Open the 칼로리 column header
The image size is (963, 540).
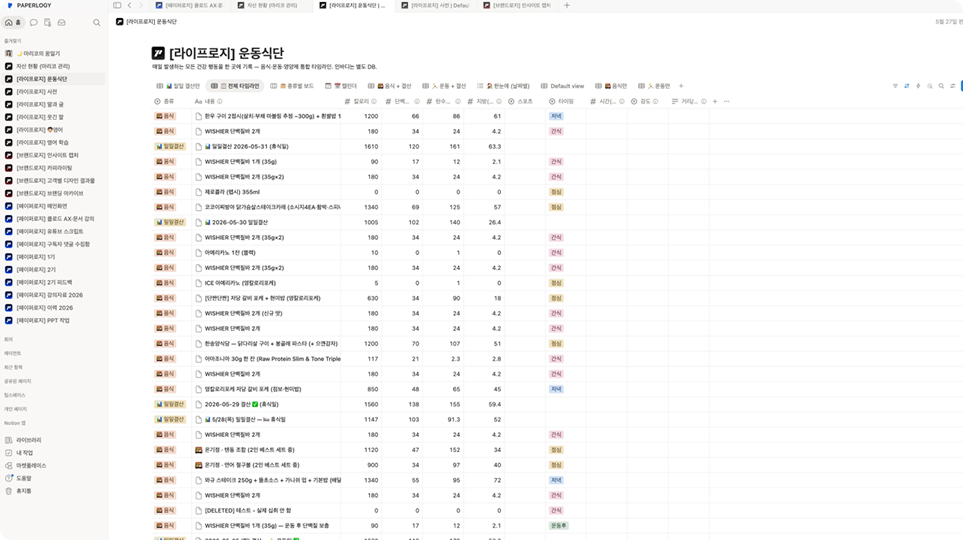(x=361, y=101)
